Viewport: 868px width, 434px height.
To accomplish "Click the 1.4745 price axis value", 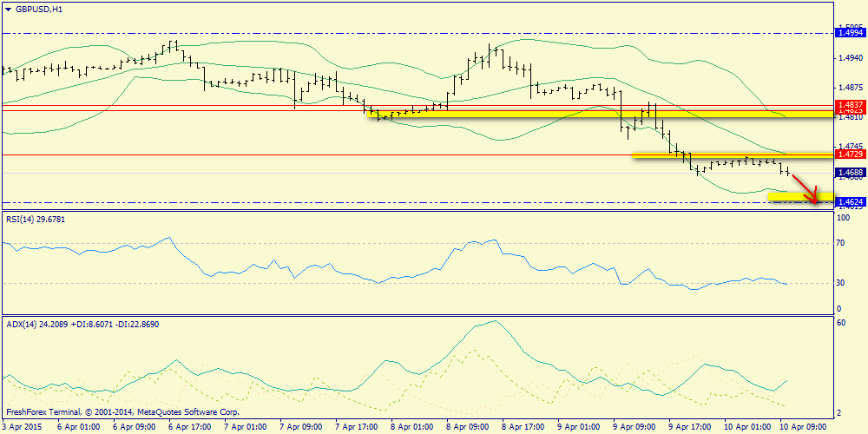I will pos(851,147).
